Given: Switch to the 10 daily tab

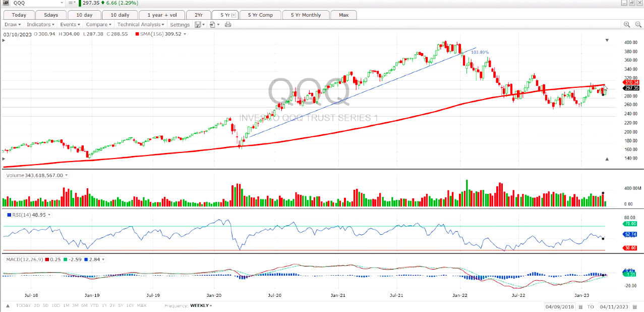Looking at the screenshot, I should tap(120, 15).
